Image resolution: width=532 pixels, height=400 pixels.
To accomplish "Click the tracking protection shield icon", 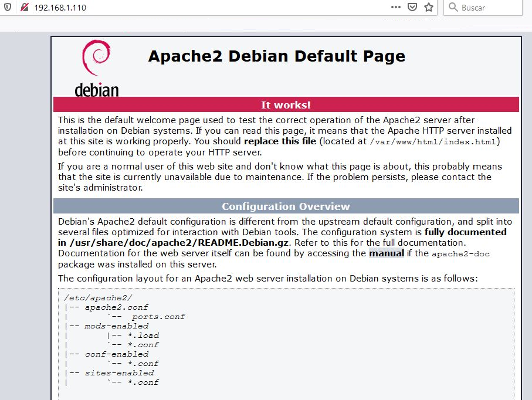I will click(x=8, y=7).
